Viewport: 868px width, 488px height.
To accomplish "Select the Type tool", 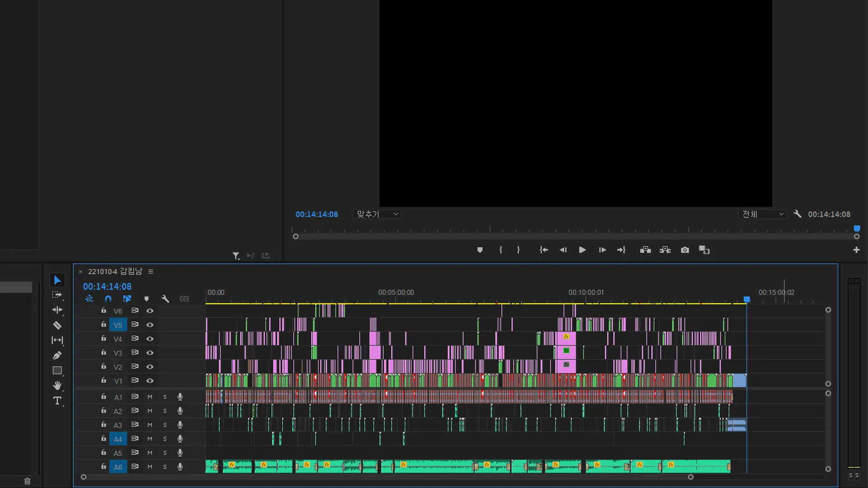I will click(57, 401).
